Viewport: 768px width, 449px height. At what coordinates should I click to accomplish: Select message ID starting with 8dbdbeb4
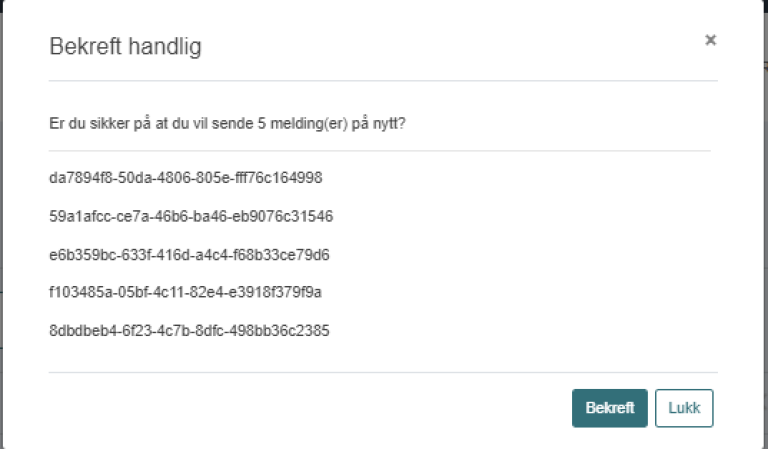pyautogui.click(x=189, y=330)
